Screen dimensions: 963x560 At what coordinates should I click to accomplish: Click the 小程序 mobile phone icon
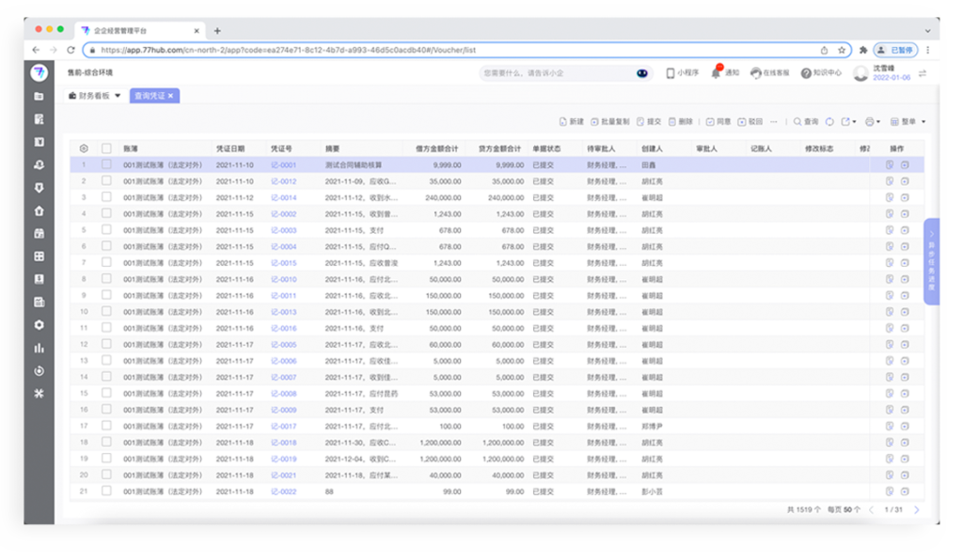(671, 73)
